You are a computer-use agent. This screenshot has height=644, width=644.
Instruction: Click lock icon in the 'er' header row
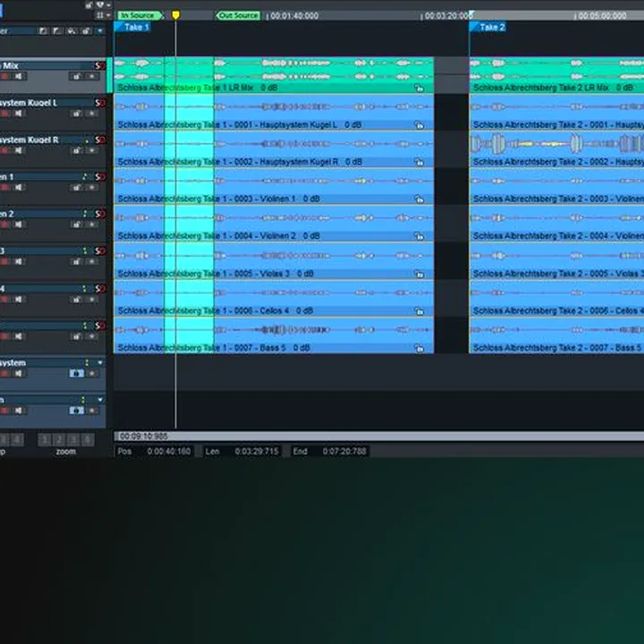pos(86,30)
